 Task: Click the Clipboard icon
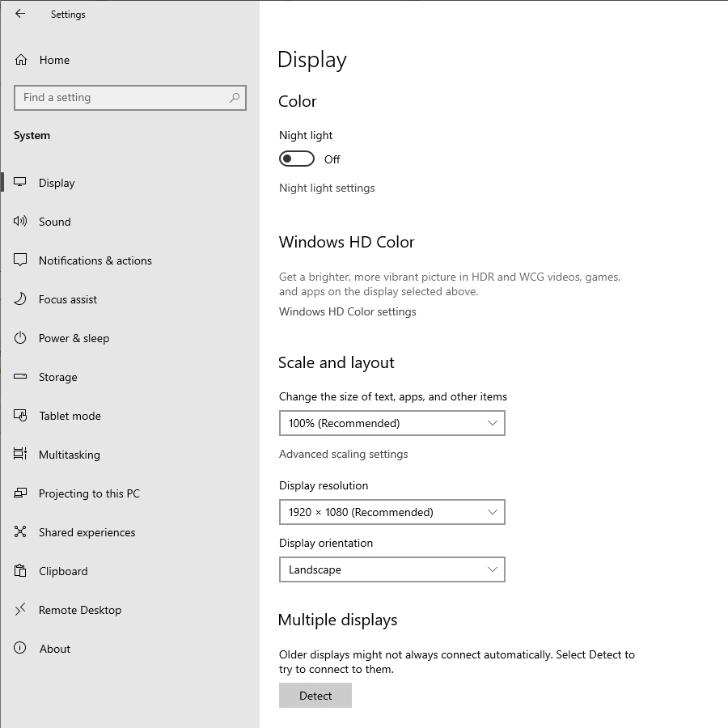click(20, 570)
